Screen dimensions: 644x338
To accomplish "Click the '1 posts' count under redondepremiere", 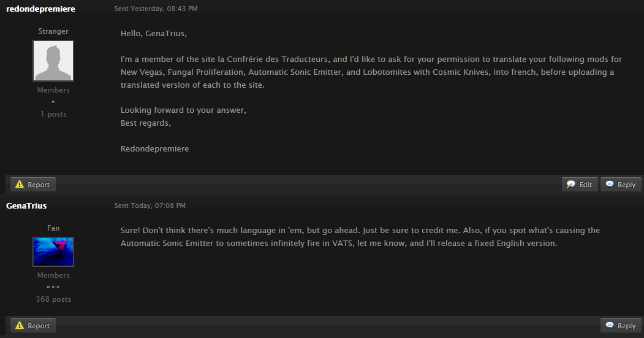I will (53, 114).
